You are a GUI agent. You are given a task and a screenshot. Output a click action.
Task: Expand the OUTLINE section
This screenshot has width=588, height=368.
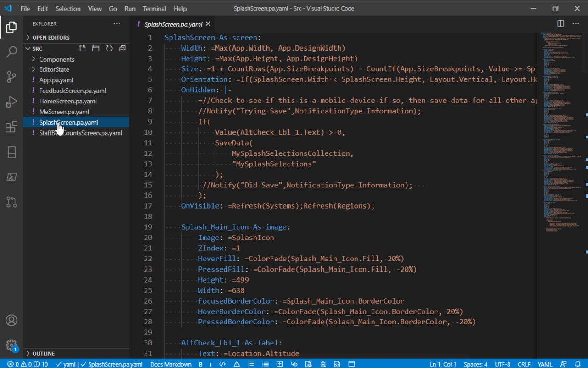coord(43,353)
